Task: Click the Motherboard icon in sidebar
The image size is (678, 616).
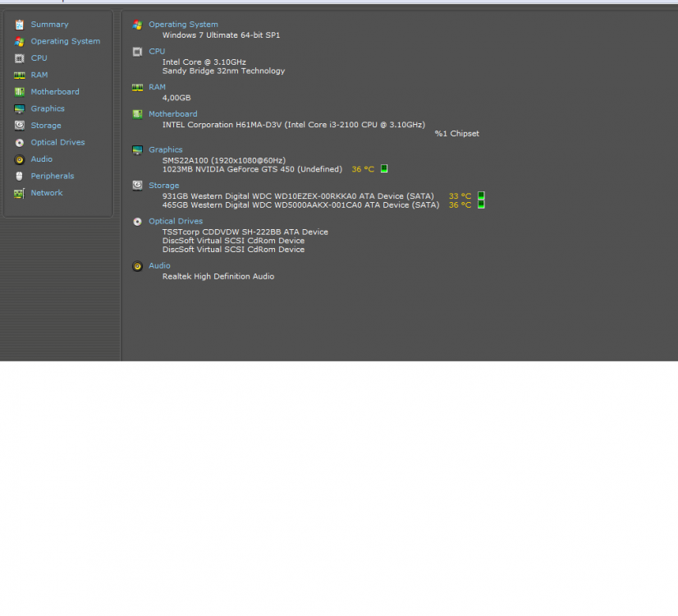Action: point(20,92)
